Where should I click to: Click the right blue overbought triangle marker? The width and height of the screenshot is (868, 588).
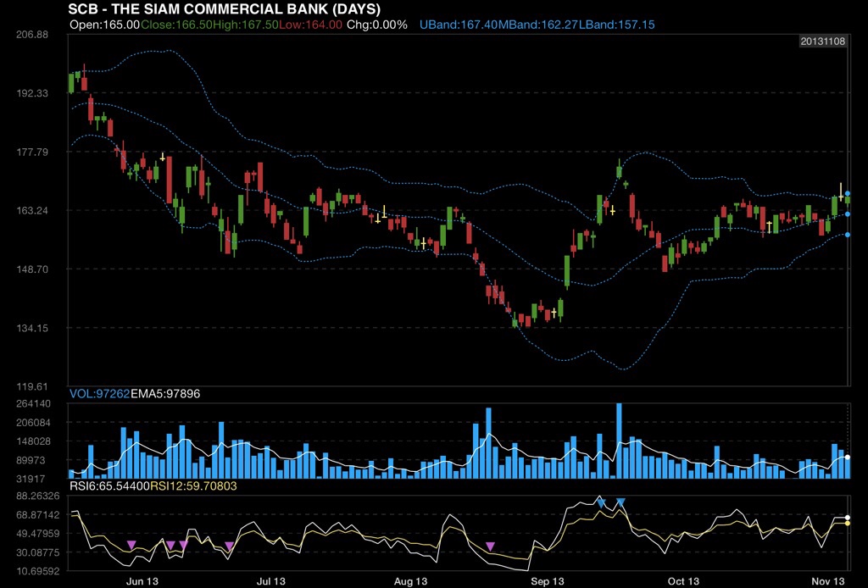click(620, 502)
